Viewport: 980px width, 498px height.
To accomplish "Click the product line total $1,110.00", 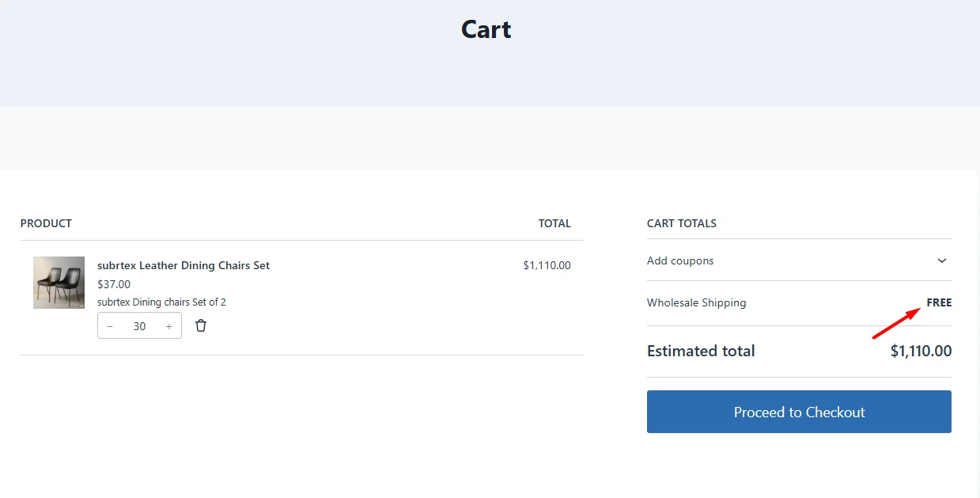I will coord(547,265).
